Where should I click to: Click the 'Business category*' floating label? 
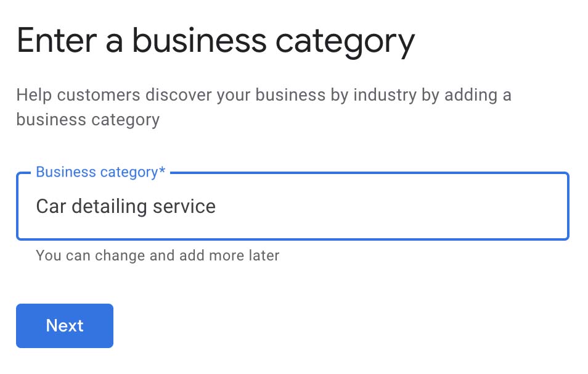(x=100, y=172)
